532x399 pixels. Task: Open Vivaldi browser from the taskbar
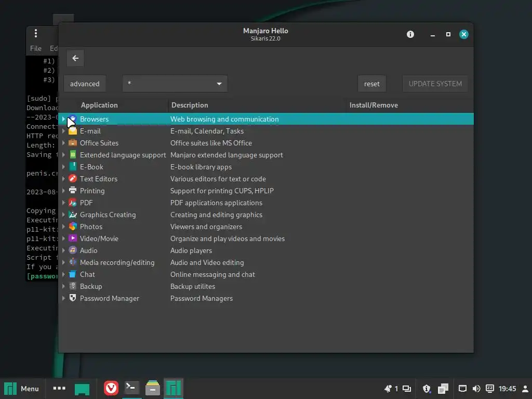111,388
